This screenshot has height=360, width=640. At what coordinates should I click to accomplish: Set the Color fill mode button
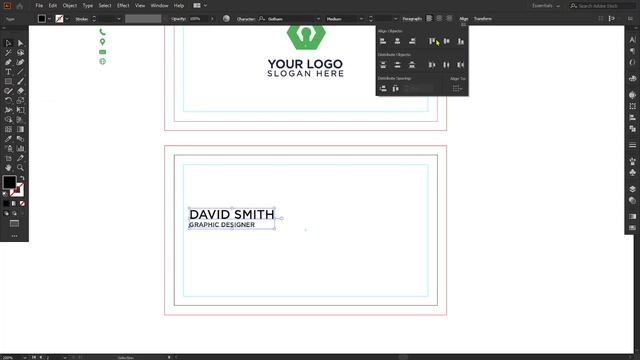pyautogui.click(x=6, y=203)
